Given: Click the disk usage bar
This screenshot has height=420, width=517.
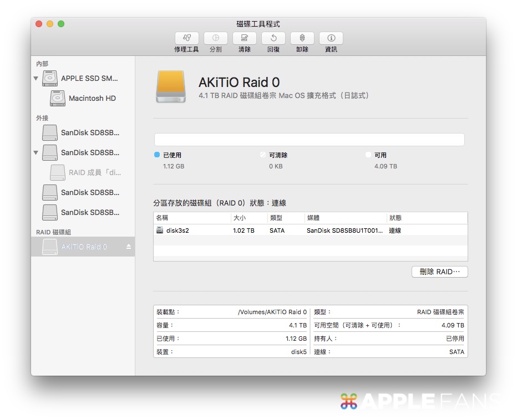Looking at the screenshot, I should coord(310,140).
